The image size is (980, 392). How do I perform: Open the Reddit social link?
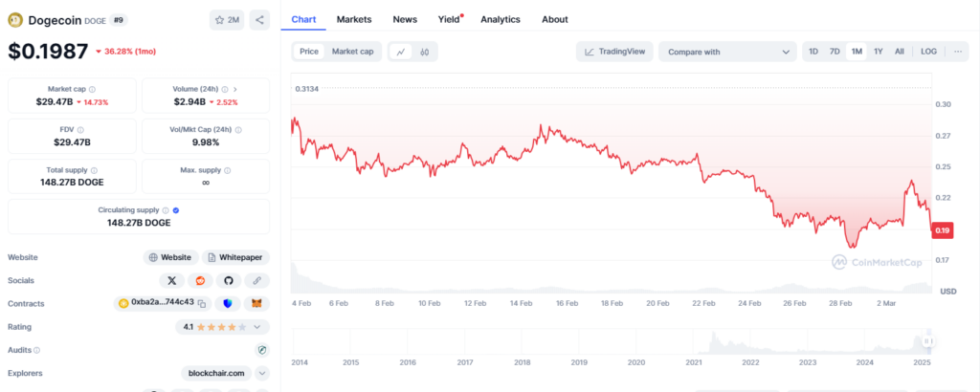(x=200, y=280)
